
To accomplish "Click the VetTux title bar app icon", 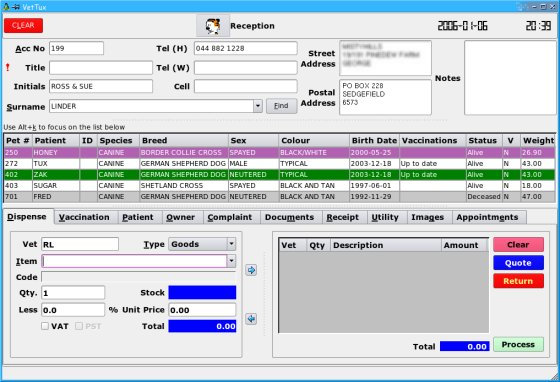I will (x=6, y=6).
